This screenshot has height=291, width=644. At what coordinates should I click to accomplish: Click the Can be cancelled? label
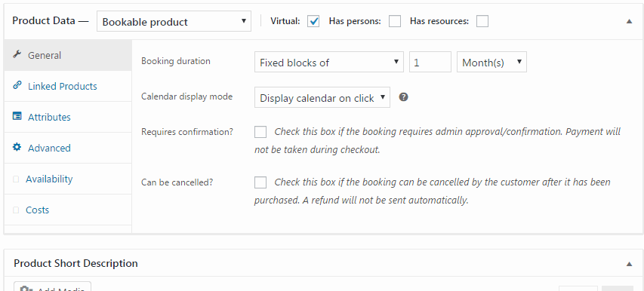[x=177, y=182]
